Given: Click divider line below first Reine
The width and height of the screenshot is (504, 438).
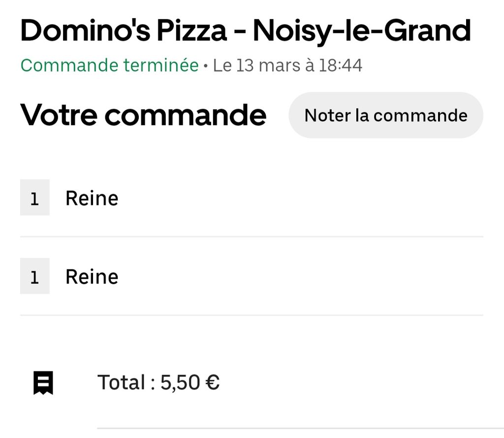Looking at the screenshot, I should click(252, 236).
